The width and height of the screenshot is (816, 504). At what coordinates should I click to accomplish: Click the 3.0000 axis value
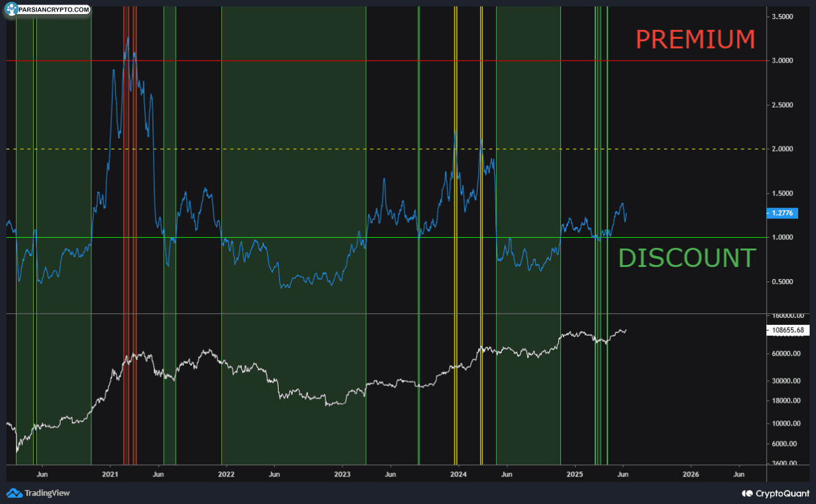pos(782,61)
